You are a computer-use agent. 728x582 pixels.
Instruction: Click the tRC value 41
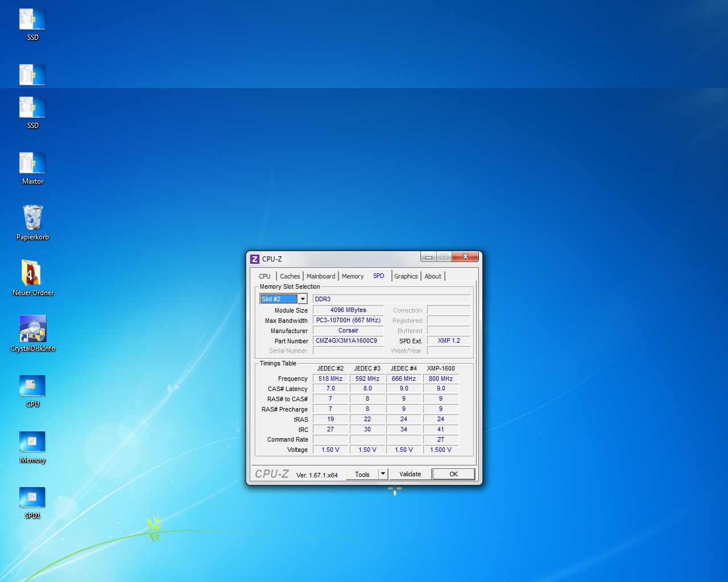tap(441, 430)
